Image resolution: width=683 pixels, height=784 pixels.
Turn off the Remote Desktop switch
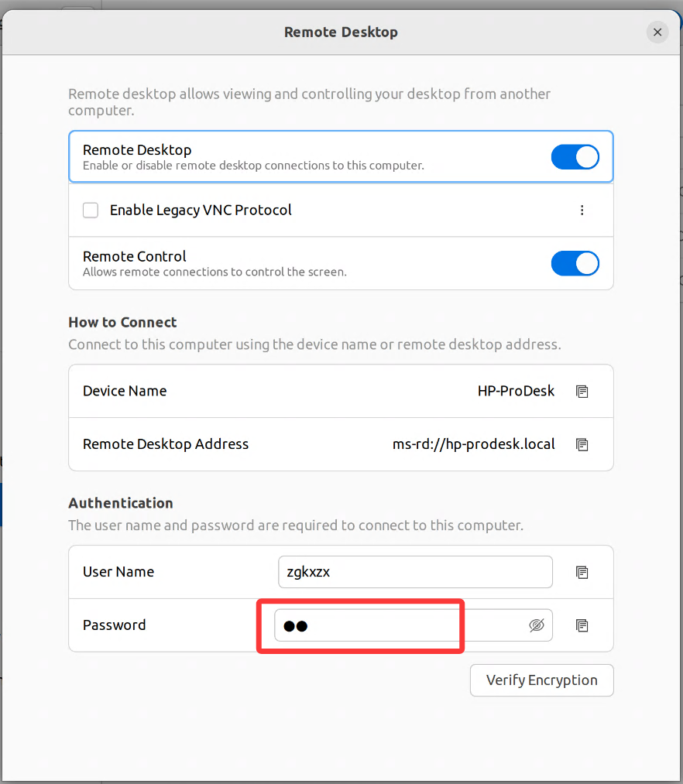click(x=575, y=157)
